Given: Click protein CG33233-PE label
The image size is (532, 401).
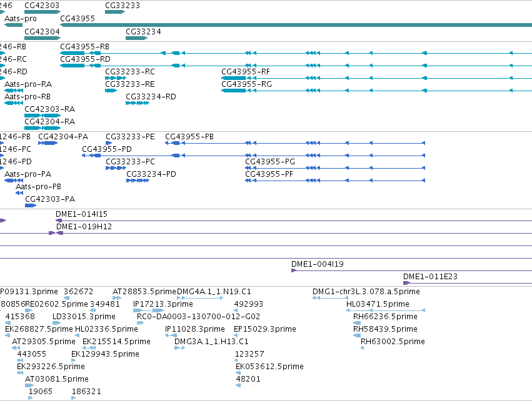Looking at the screenshot, I should click(x=130, y=137).
